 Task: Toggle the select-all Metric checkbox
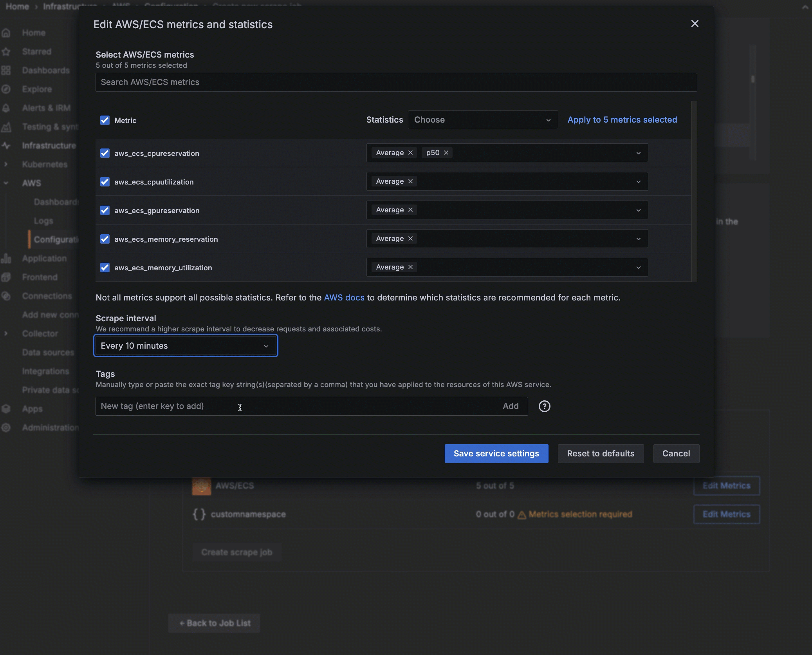[105, 120]
